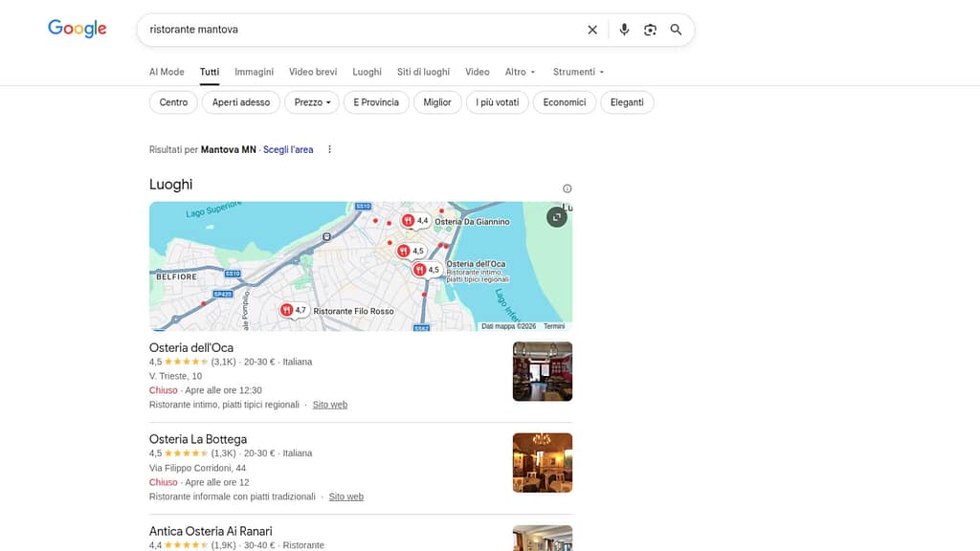Apply the Centro filter chip

point(173,102)
